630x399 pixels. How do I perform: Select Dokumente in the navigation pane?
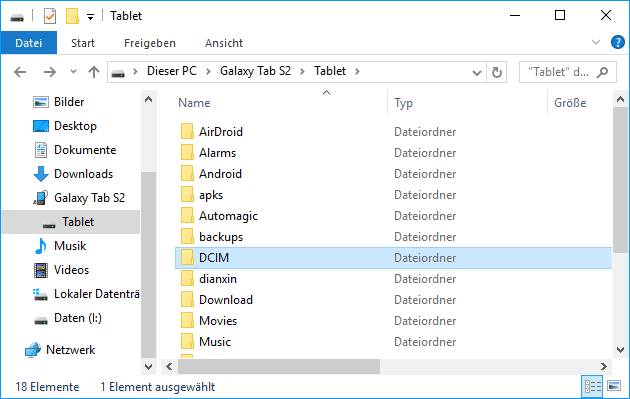tap(85, 150)
